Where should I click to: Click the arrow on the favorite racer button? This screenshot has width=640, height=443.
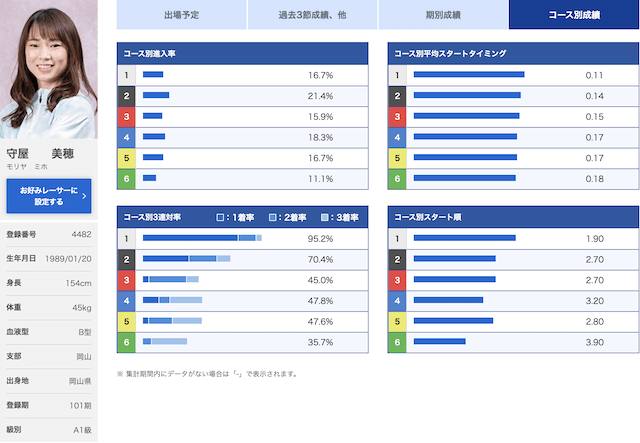point(84,196)
